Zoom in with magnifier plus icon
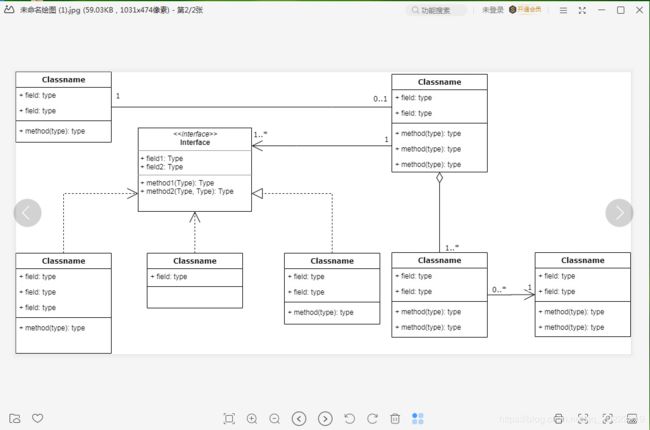Viewport: 650px width, 430px height. click(252, 419)
